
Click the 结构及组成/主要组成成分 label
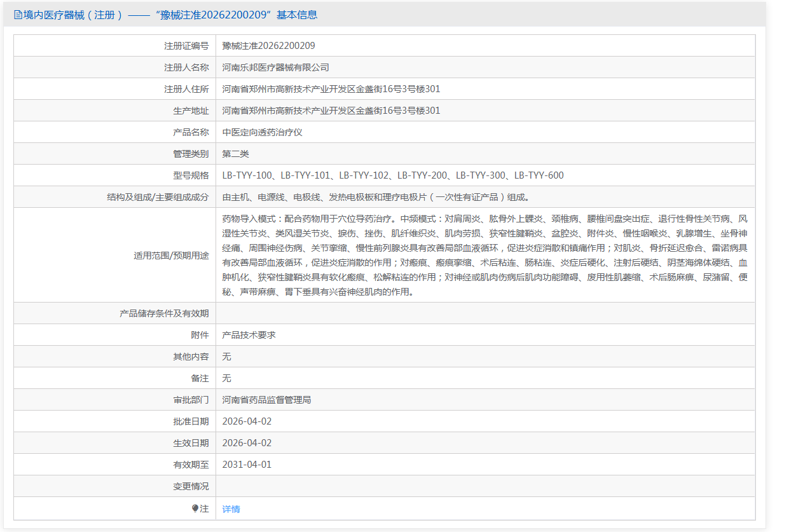click(158, 197)
